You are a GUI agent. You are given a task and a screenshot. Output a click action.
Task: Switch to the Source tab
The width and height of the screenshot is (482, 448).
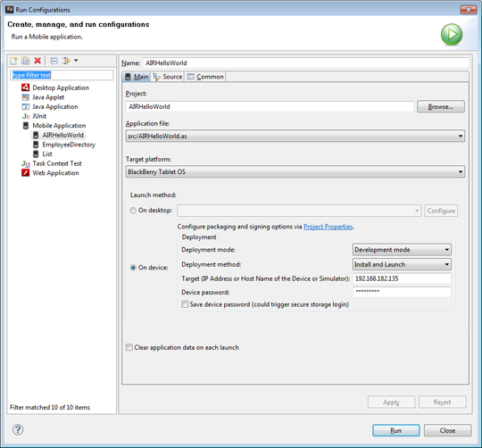point(168,77)
